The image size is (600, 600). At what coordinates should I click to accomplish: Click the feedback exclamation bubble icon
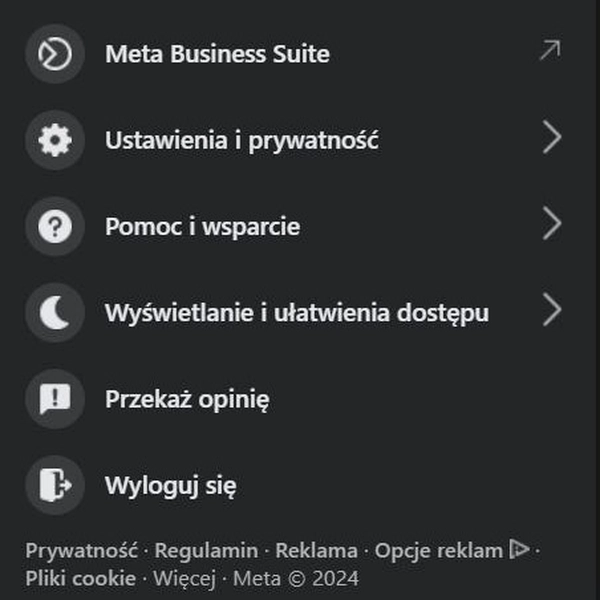(55, 399)
